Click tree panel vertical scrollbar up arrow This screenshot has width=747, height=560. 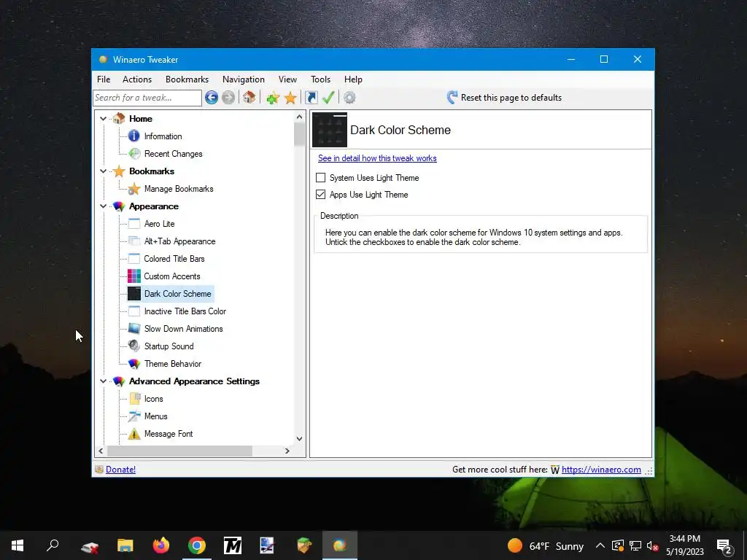point(299,117)
